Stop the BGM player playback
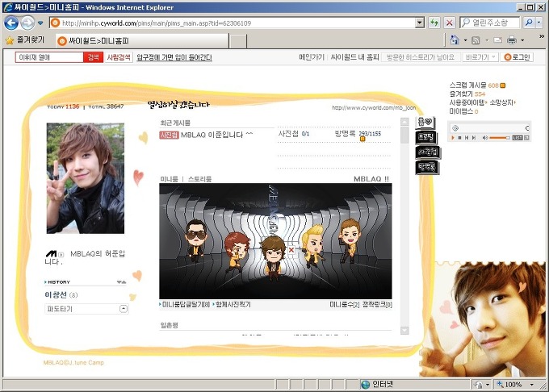Image resolution: width=549 pixels, height=392 pixels. click(459, 138)
